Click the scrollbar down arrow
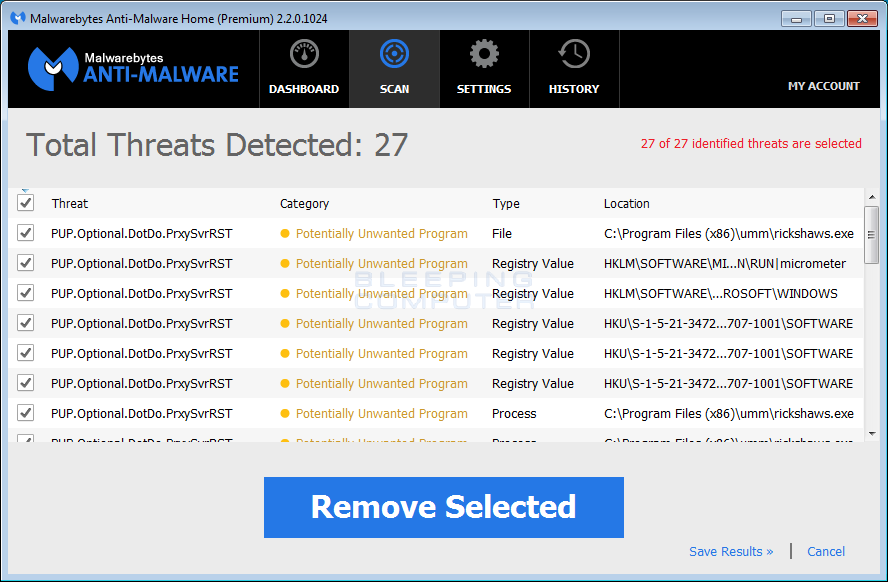This screenshot has width=888, height=582. [x=872, y=434]
